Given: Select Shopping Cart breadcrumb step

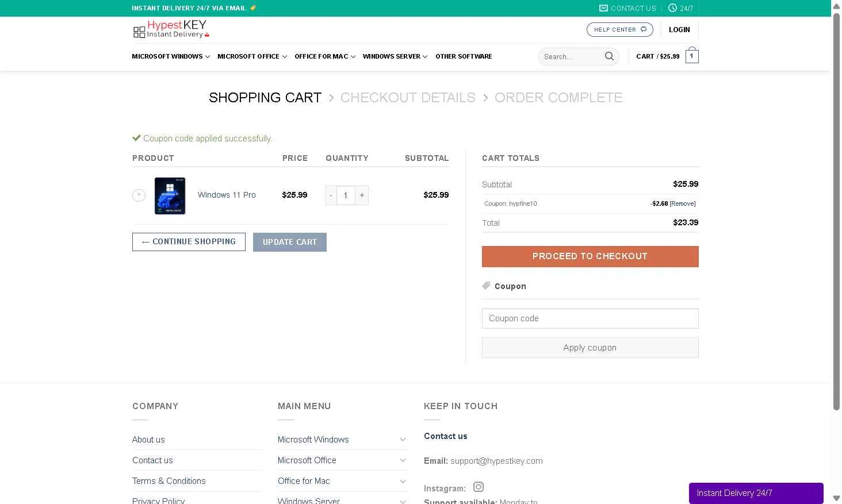Looking at the screenshot, I should point(265,98).
